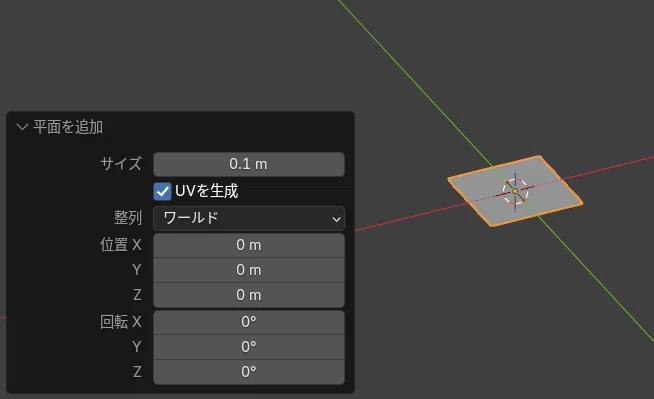Click empty viewport area above the panel
The height and width of the screenshot is (399, 654).
coord(167,54)
